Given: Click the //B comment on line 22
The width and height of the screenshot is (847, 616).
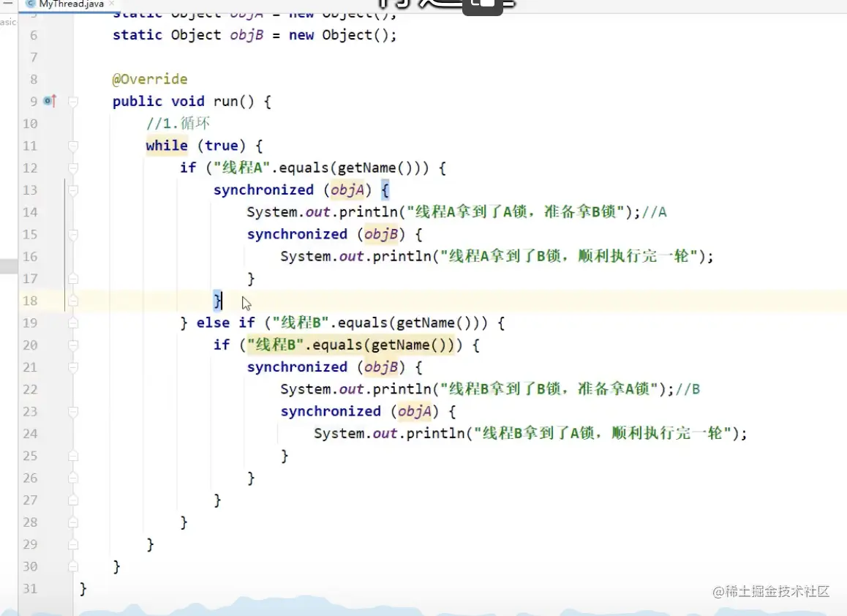Looking at the screenshot, I should tap(688, 390).
